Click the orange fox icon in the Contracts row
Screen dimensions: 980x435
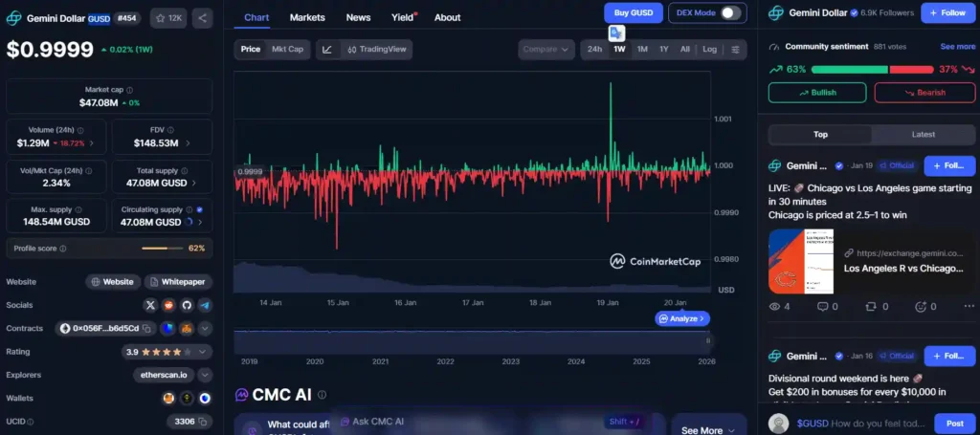[186, 328]
